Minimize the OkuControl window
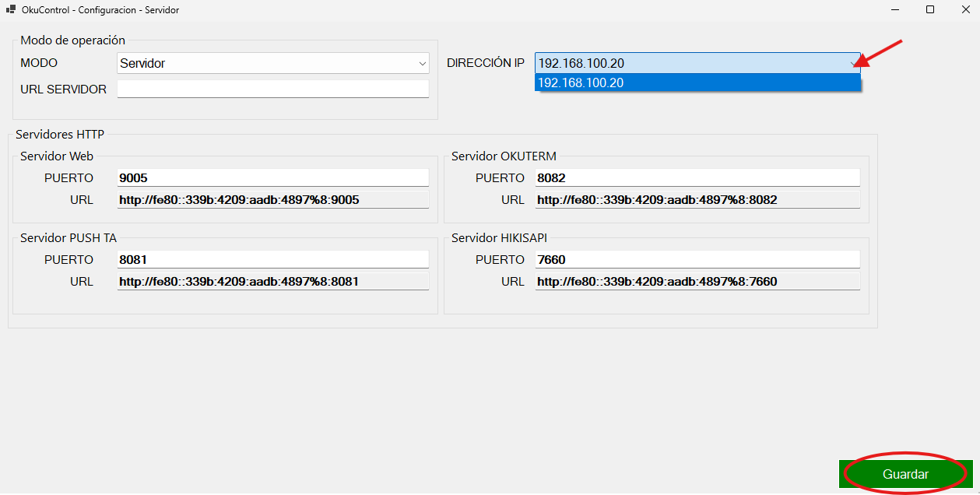Screen dimensions: 980x495 [x=895, y=10]
